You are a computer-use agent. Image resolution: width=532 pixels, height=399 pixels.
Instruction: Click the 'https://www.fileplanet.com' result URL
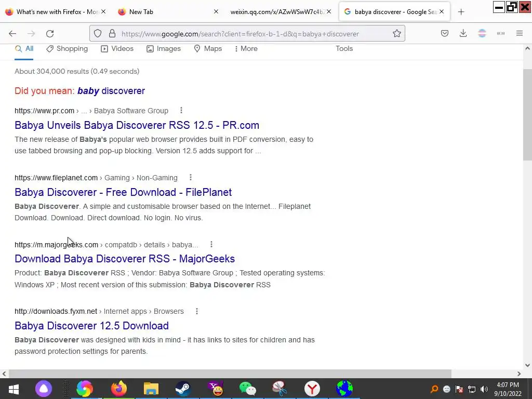[56, 178]
